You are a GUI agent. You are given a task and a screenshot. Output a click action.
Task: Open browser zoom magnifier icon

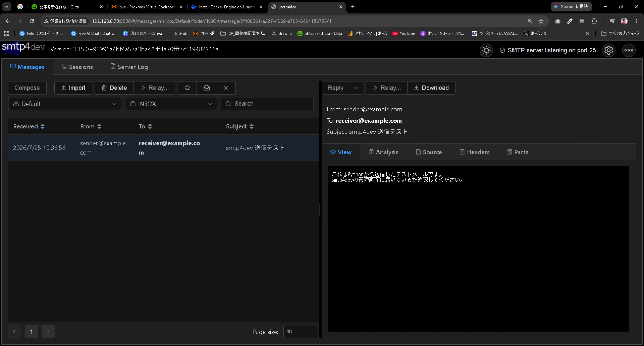click(530, 21)
